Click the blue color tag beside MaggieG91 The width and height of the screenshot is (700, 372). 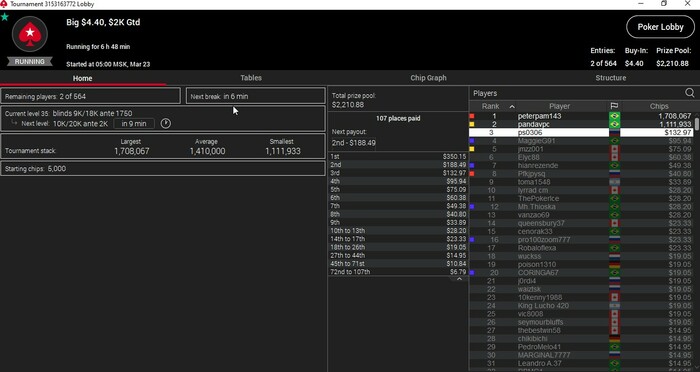pos(472,141)
